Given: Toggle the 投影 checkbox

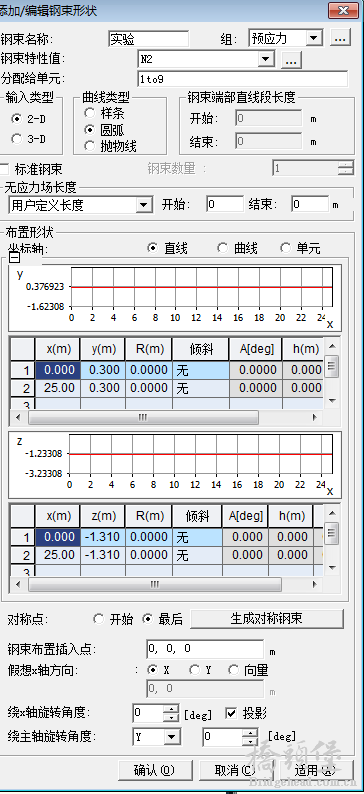Looking at the screenshot, I should tap(231, 713).
